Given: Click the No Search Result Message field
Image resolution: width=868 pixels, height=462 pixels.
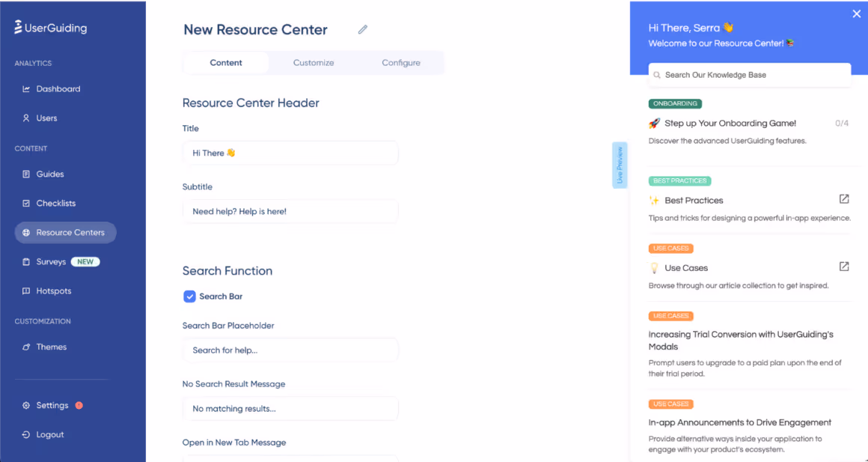Looking at the screenshot, I should pos(290,409).
